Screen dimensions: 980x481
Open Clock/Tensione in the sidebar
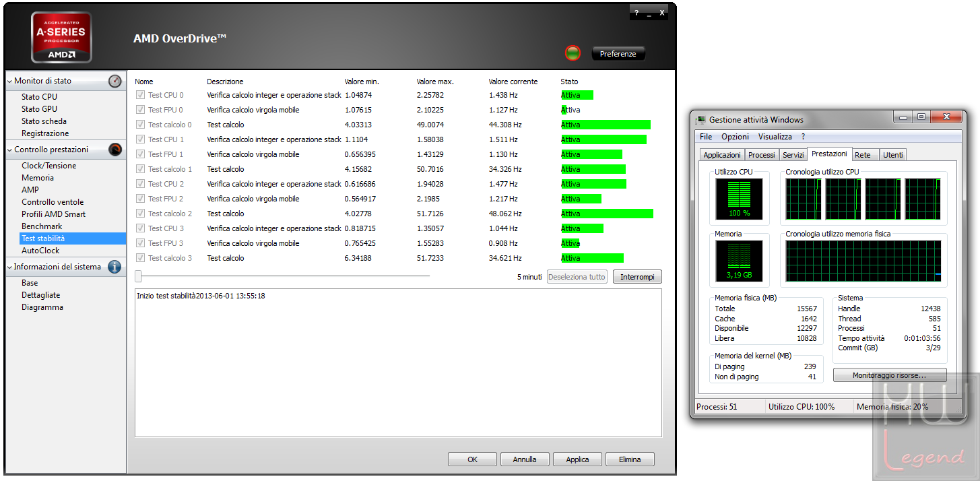49,166
